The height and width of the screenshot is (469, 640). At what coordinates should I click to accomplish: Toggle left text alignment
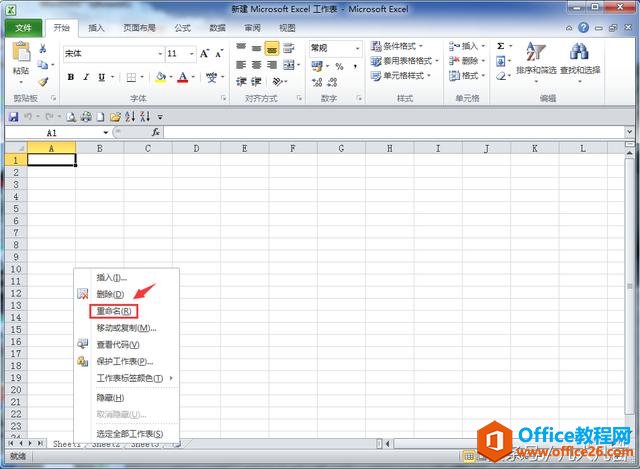[241, 64]
